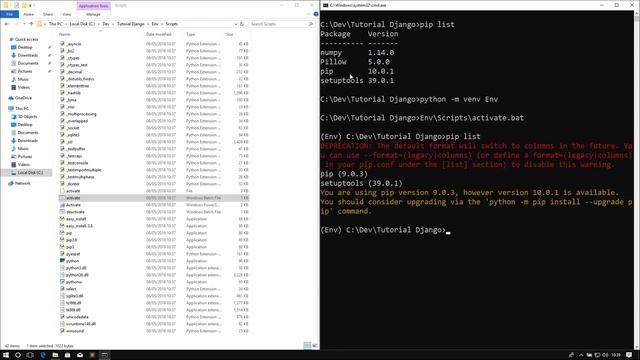Open Desktop under Quick access
The height and width of the screenshot is (360, 640).
pos(24,47)
